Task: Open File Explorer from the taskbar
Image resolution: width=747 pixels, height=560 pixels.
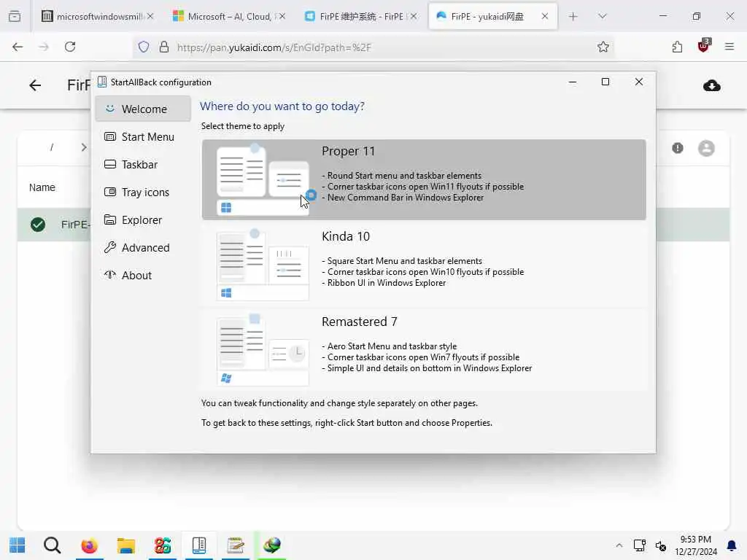Action: 125,545
